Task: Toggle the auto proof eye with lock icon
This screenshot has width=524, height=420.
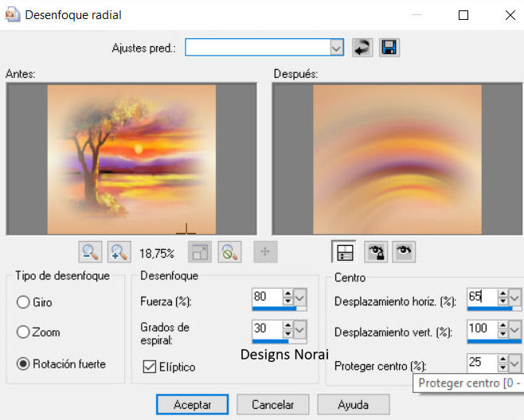Action: coord(376,252)
